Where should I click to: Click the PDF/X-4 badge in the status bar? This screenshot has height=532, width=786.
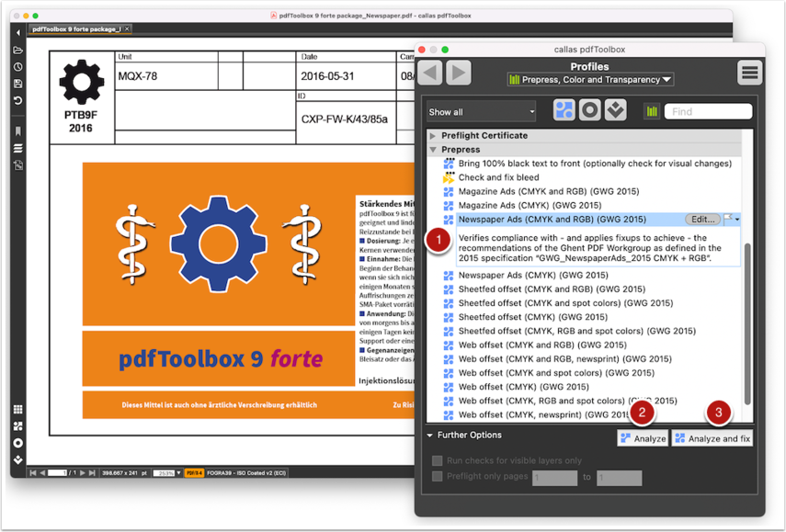pos(194,473)
